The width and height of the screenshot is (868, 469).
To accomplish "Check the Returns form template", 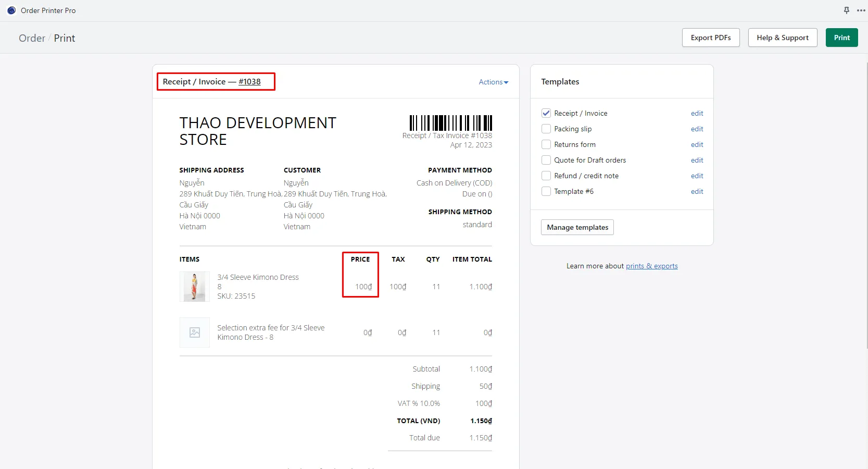I will click(x=546, y=144).
